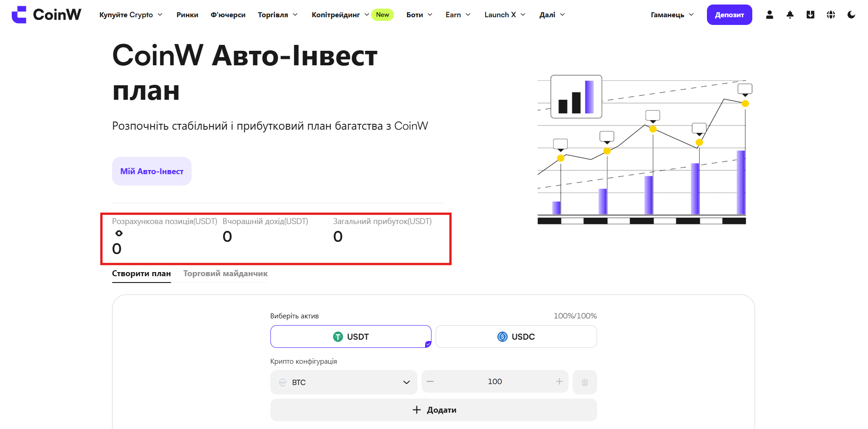Expand the Купуйте Crypto menu
868x429 pixels.
131,15
